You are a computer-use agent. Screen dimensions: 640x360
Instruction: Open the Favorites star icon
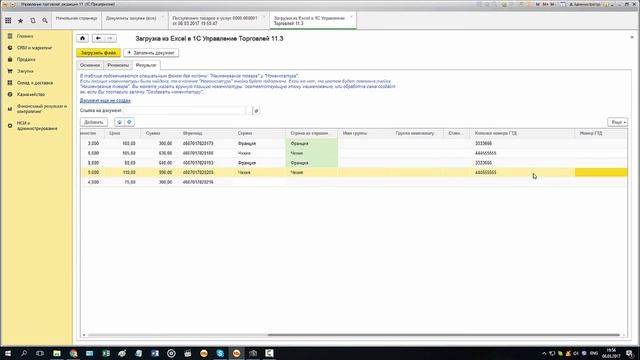coord(20,20)
